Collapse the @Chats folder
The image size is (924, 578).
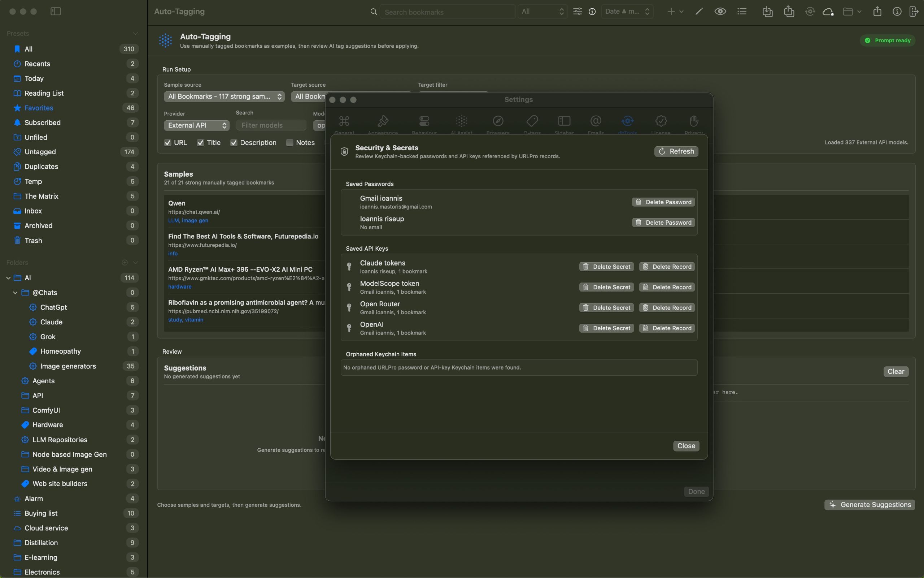[15, 293]
